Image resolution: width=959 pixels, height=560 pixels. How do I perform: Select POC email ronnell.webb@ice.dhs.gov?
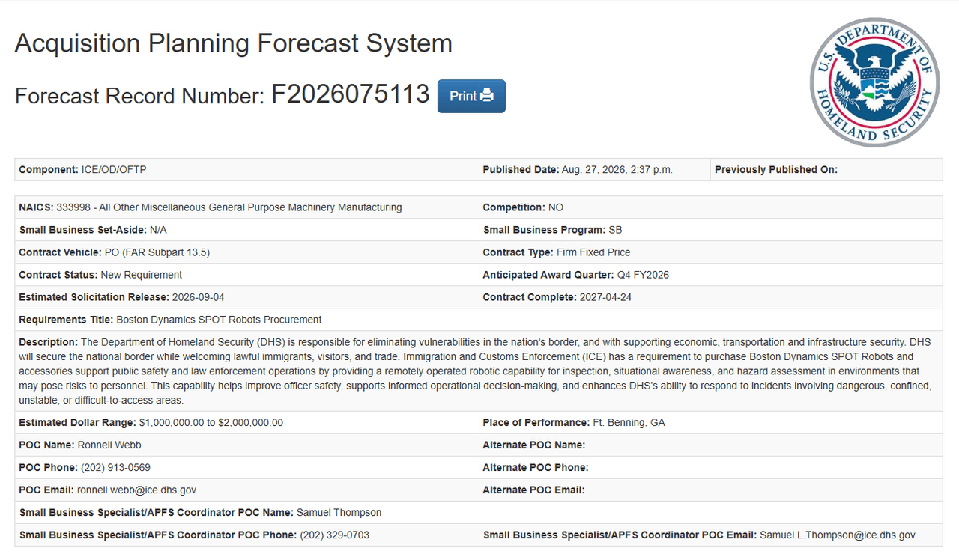point(137,490)
